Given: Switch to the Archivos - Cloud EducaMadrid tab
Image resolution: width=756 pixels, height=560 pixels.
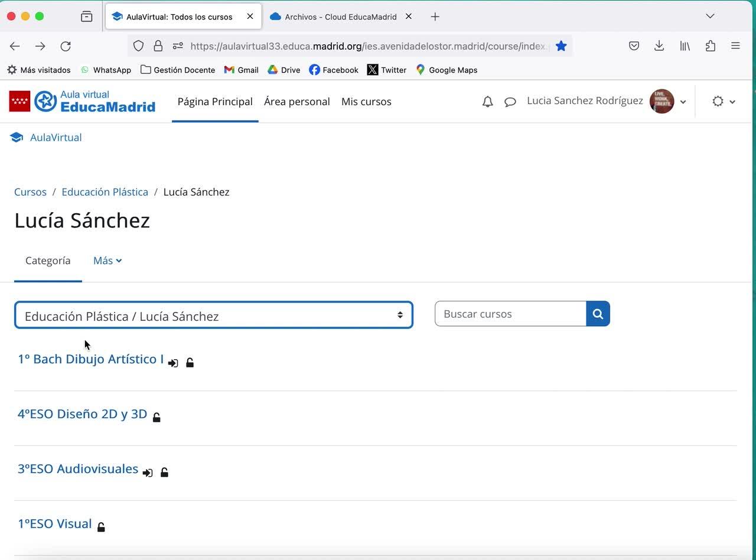Looking at the screenshot, I should [341, 17].
